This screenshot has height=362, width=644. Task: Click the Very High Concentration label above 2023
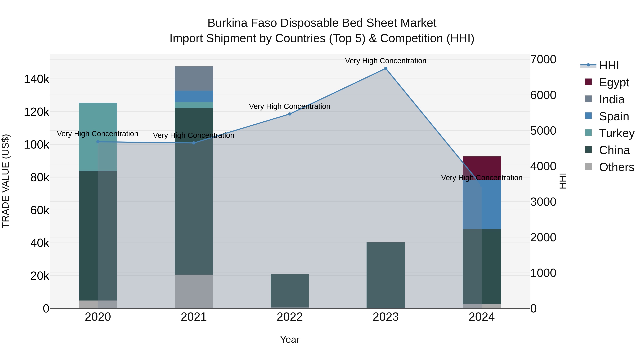[x=386, y=61]
